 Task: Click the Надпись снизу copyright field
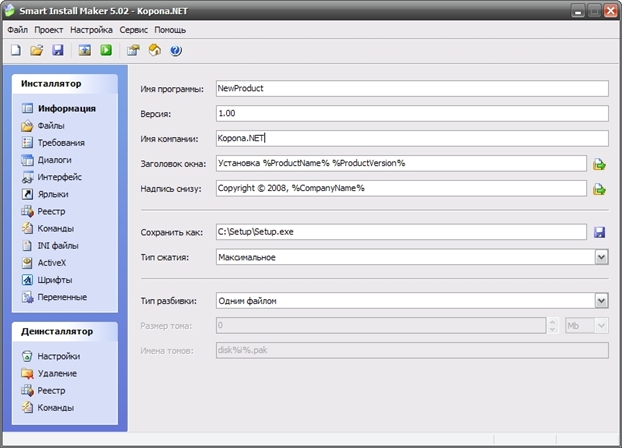click(401, 188)
